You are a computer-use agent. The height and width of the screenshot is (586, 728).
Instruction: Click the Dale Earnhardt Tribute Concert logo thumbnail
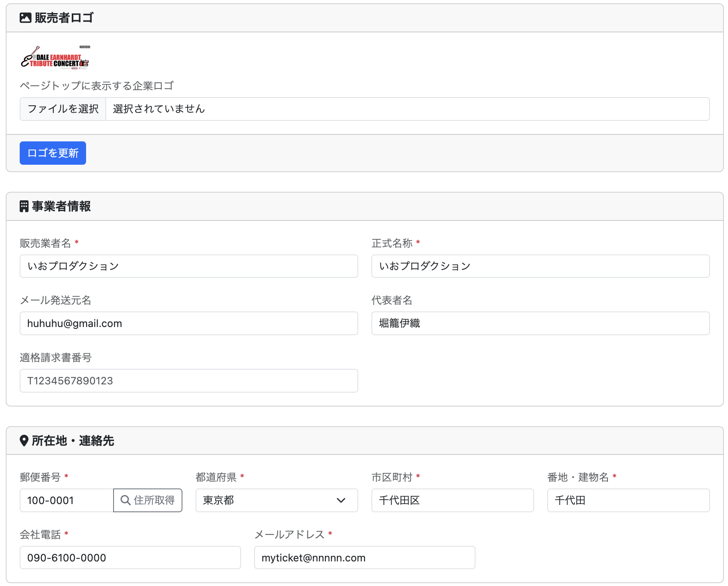55,58
